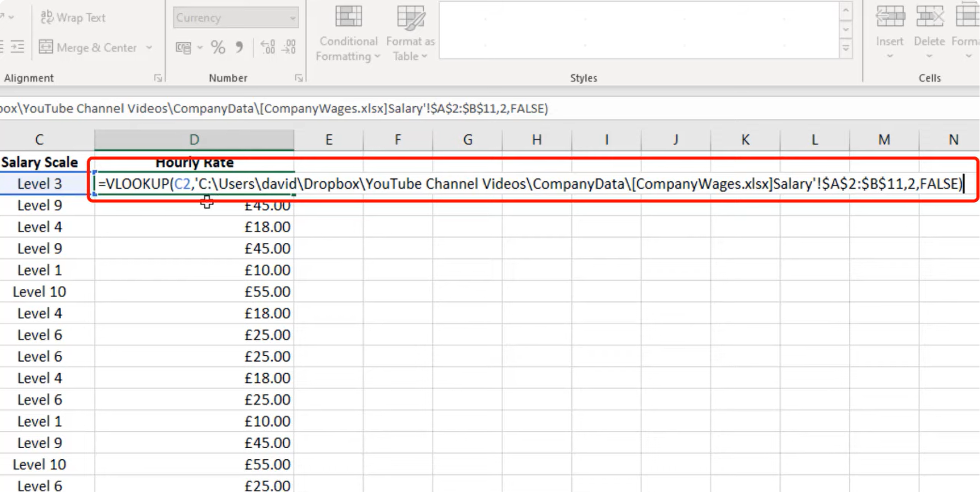Open the Delete dropdown arrow
Screen dimensions: 980x492
[929, 56]
